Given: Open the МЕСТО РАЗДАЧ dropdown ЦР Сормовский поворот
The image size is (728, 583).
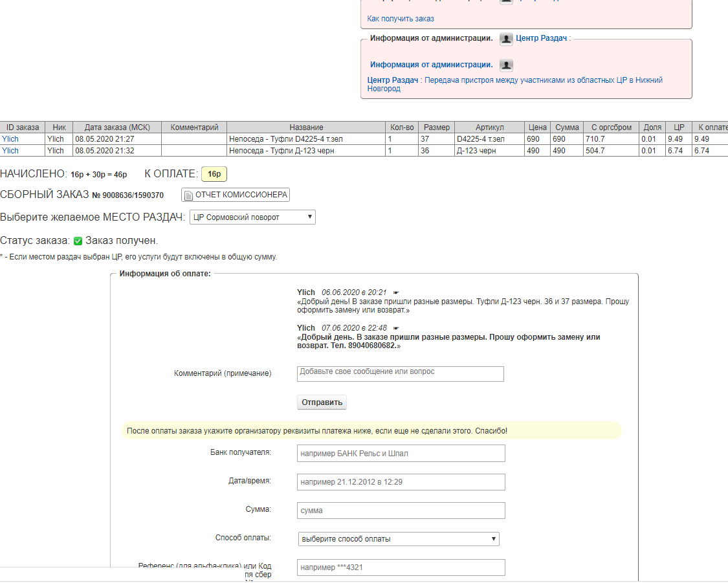Looking at the screenshot, I should coord(252,217).
